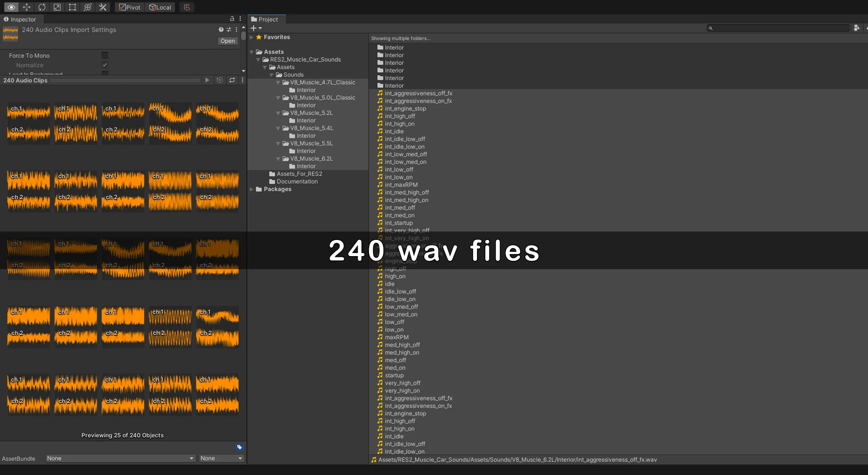Toggle audio preview loop button
The height and width of the screenshot is (475, 868).
pos(232,80)
